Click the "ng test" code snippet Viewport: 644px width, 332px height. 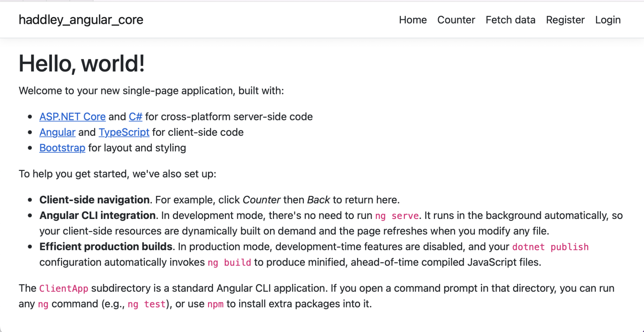[146, 304]
